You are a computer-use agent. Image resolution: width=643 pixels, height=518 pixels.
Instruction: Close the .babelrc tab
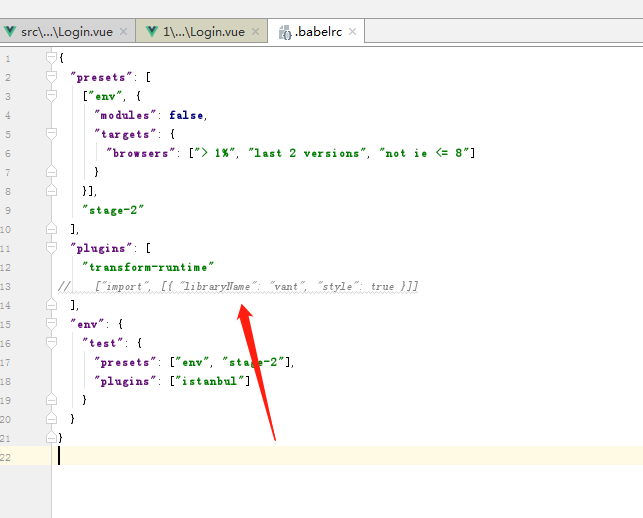coord(352,32)
